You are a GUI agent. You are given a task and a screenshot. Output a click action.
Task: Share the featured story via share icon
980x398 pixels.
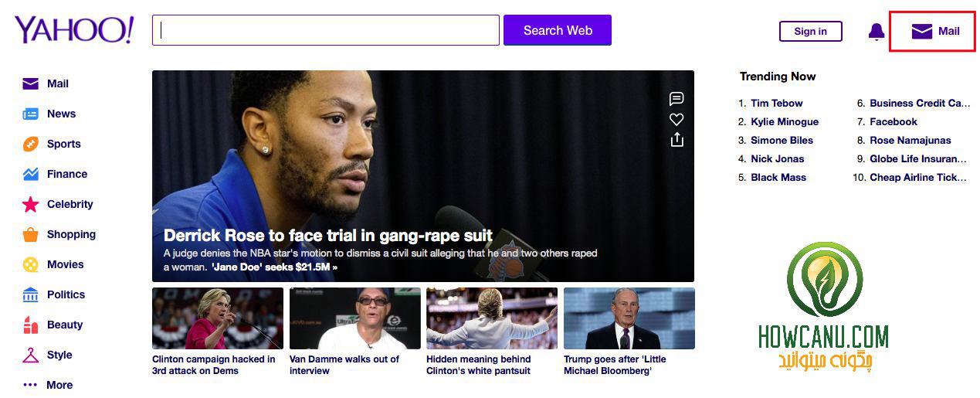coord(677,139)
